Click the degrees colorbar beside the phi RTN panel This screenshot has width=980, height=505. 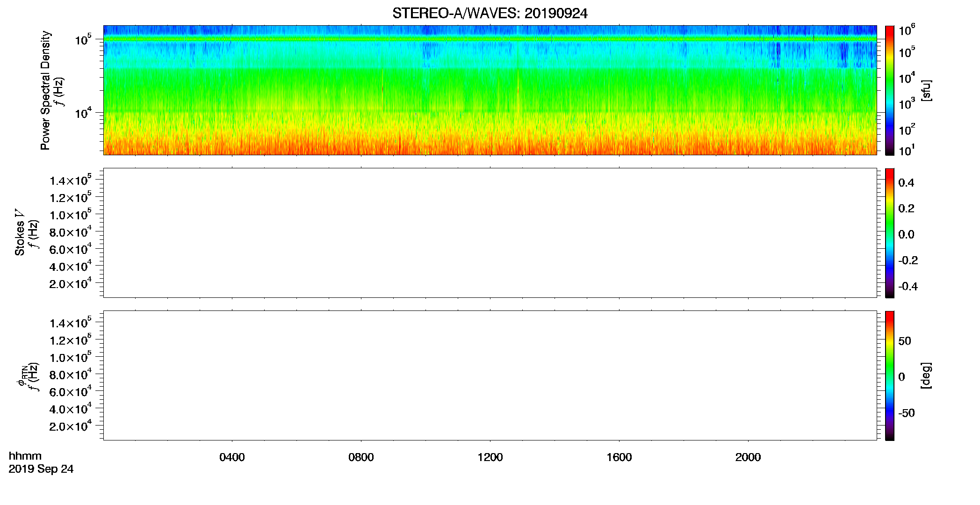889,375
